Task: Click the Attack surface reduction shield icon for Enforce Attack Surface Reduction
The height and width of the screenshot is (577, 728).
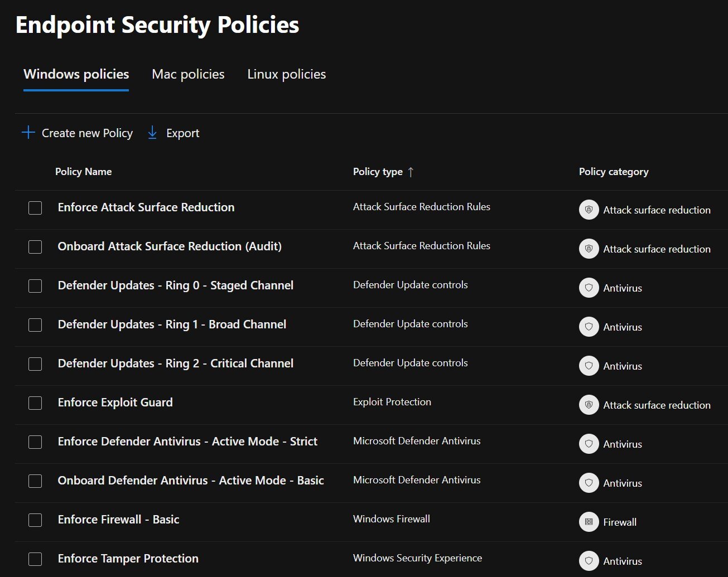Action: [589, 210]
